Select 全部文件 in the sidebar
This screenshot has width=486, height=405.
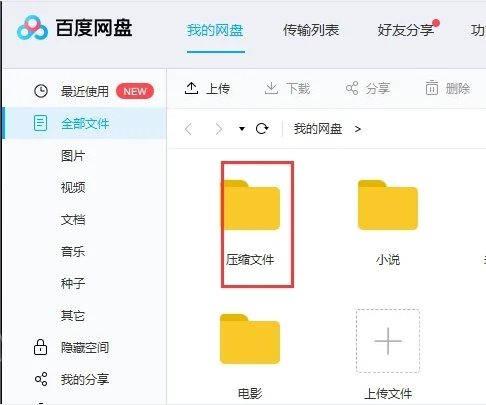85,123
